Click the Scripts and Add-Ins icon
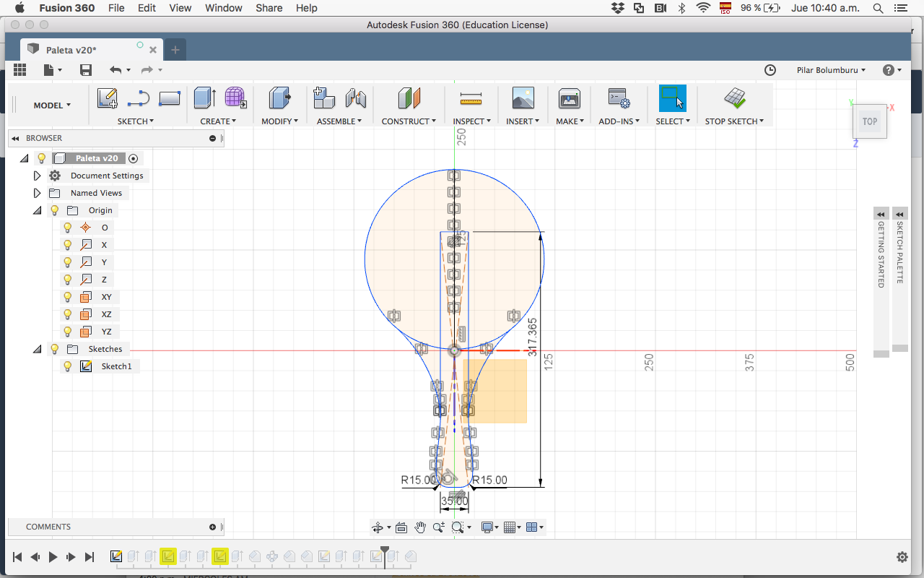The width and height of the screenshot is (924, 578). tap(619, 98)
